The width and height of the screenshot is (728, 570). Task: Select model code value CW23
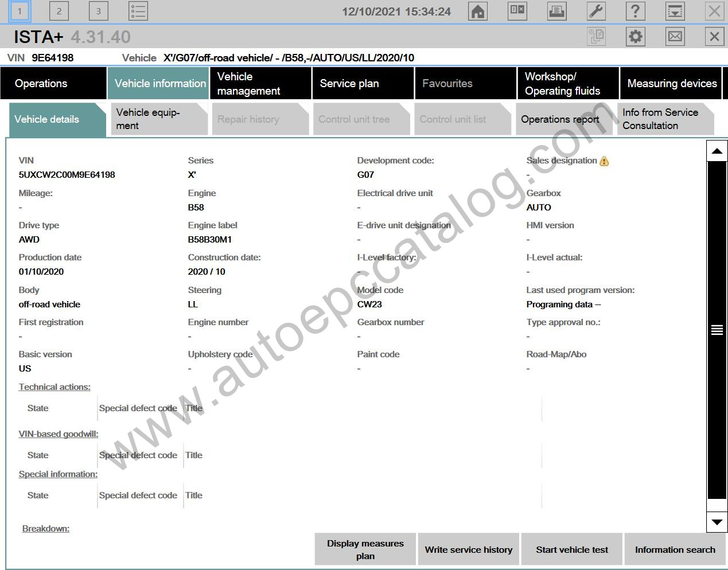tap(369, 304)
